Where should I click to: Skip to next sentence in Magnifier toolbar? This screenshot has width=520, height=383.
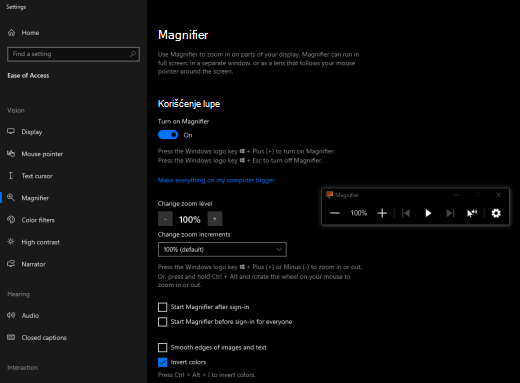[x=450, y=213]
